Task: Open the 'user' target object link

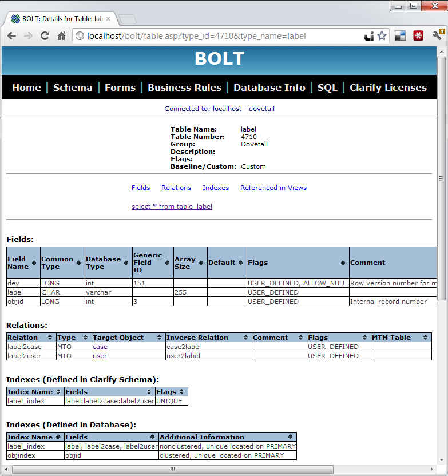Action: 100,356
